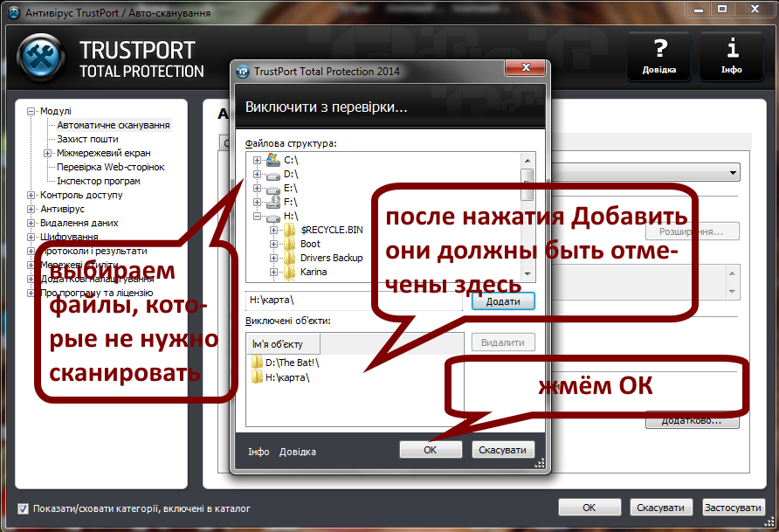
Task: Select the Drivers Backup folder icon
Action: click(291, 256)
